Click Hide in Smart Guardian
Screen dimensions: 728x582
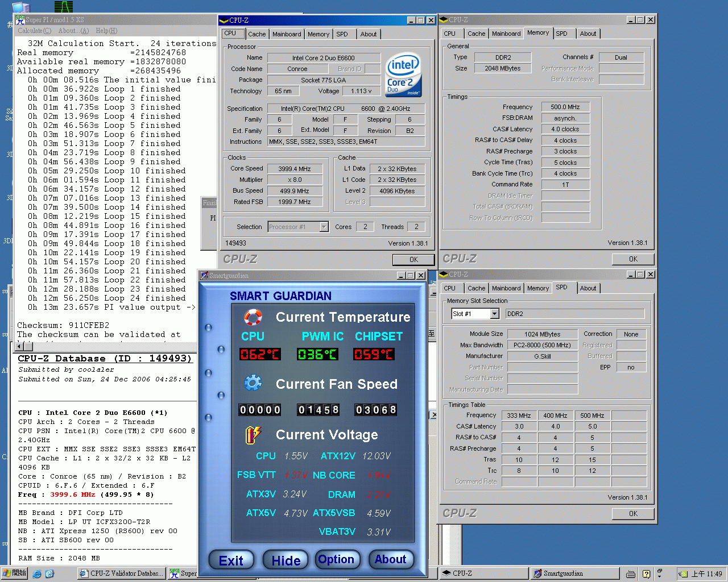(x=286, y=560)
